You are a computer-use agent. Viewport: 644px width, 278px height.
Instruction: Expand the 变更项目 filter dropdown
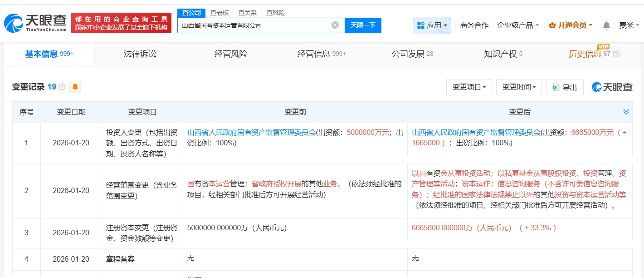click(x=469, y=87)
